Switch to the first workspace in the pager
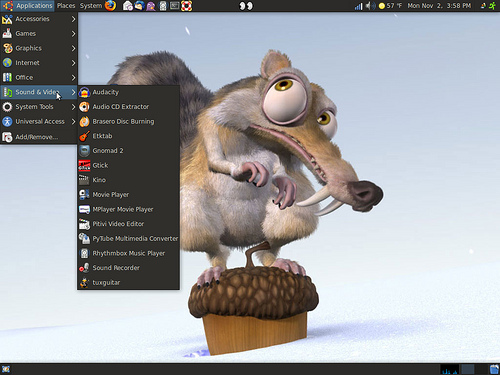This screenshot has height=375, width=500. click(x=467, y=369)
